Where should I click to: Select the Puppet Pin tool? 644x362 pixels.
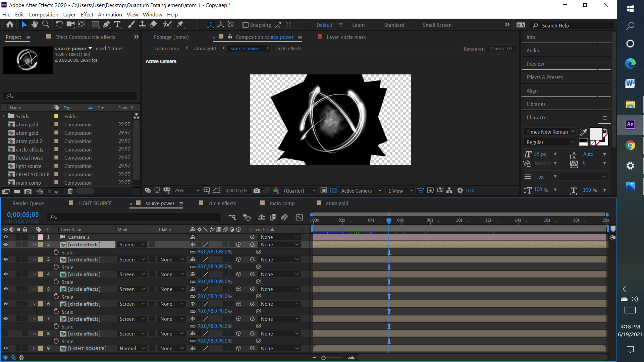coord(180,24)
